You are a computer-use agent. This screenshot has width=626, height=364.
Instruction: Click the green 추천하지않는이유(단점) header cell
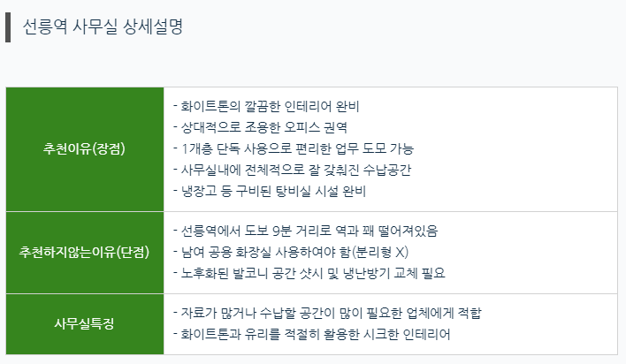85,253
